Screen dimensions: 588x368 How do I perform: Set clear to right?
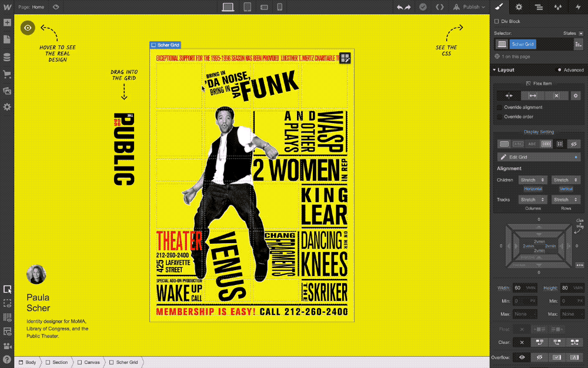point(557,342)
